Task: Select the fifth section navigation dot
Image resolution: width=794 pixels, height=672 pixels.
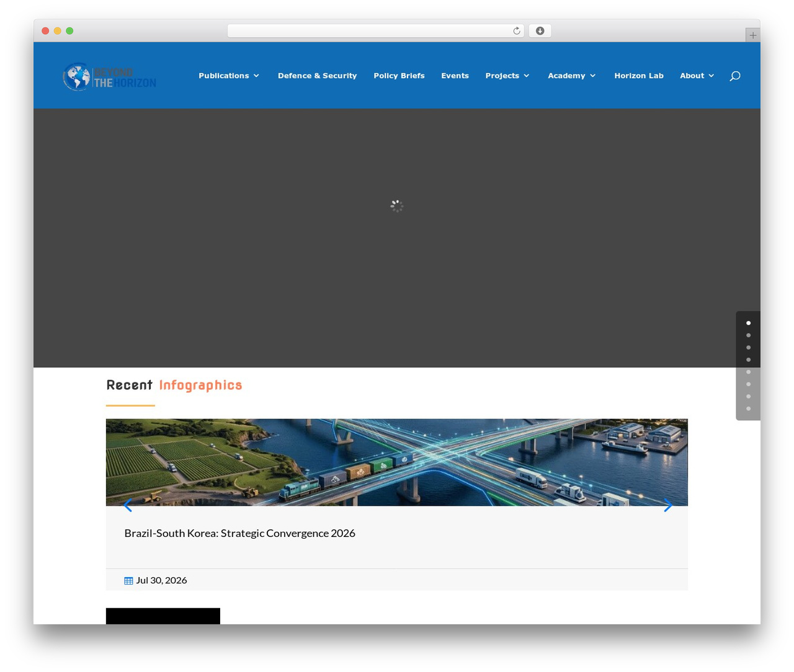Action: point(748,372)
